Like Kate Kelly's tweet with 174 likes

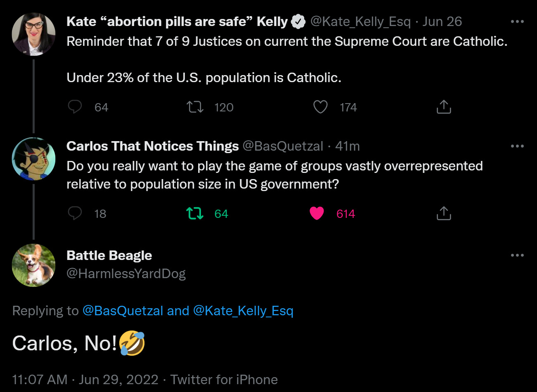pyautogui.click(x=320, y=107)
